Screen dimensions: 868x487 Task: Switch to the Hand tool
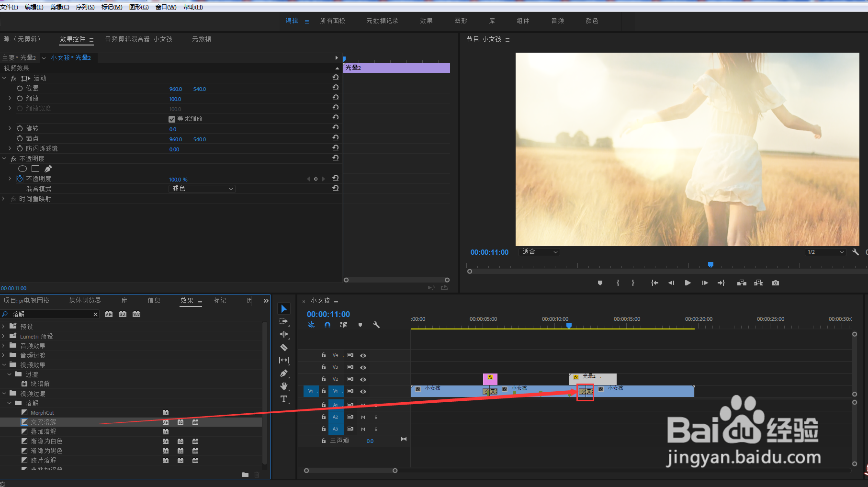pyautogui.click(x=284, y=386)
